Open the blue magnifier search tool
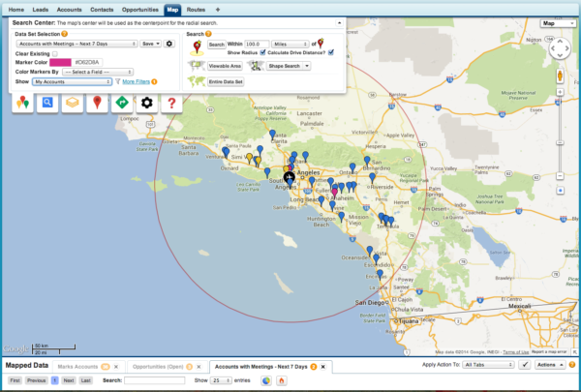Screen dimensions: 581x392 coord(47,103)
